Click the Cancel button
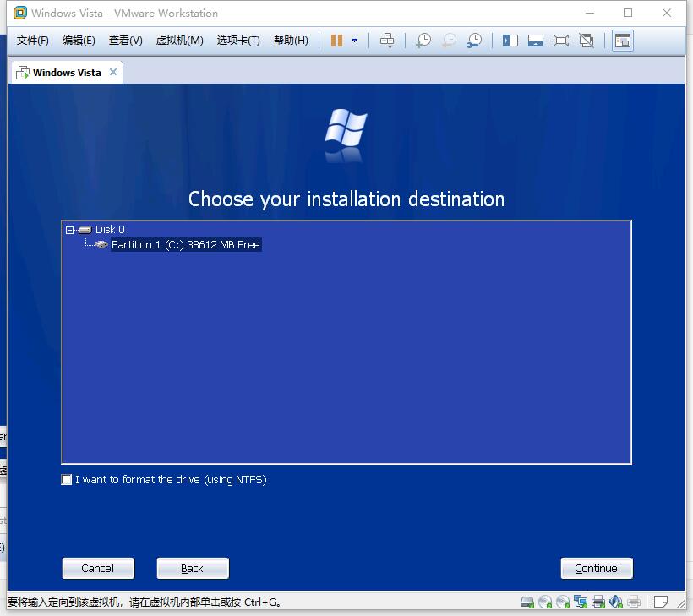 click(98, 569)
